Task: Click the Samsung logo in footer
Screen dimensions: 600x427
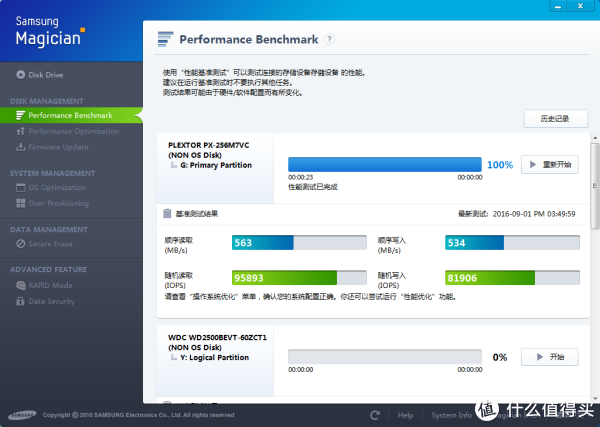Action: tap(22, 415)
